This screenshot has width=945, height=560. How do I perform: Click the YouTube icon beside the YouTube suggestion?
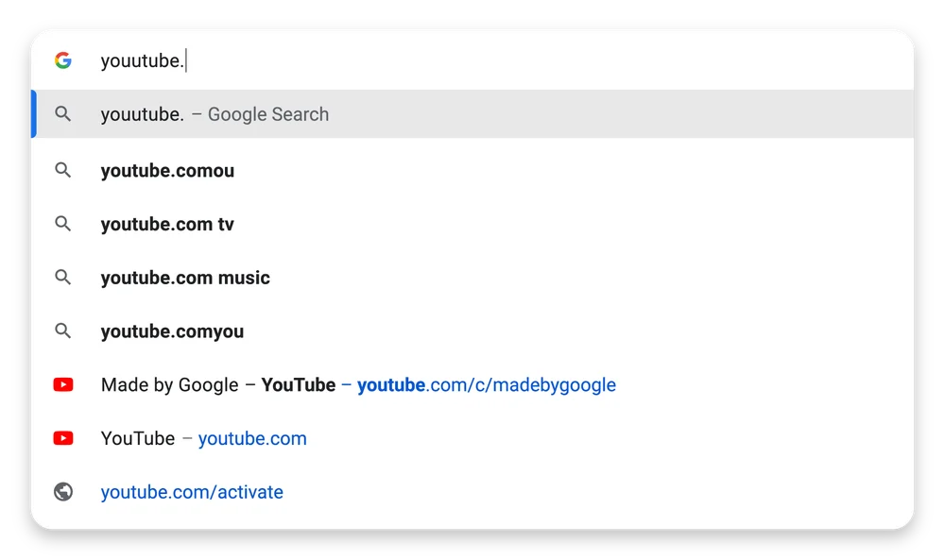pyautogui.click(x=63, y=438)
